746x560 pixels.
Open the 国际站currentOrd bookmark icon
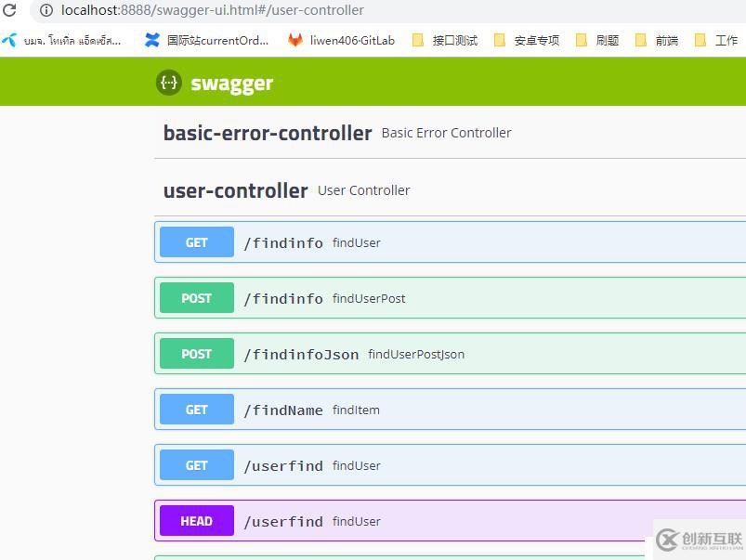coord(152,41)
